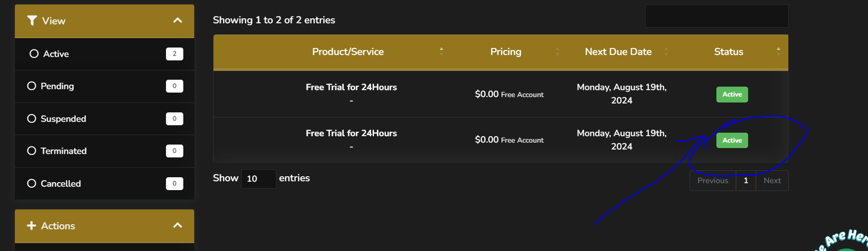Click the funnel filter icon beside View
The width and height of the screenshot is (868, 251).
tap(32, 20)
